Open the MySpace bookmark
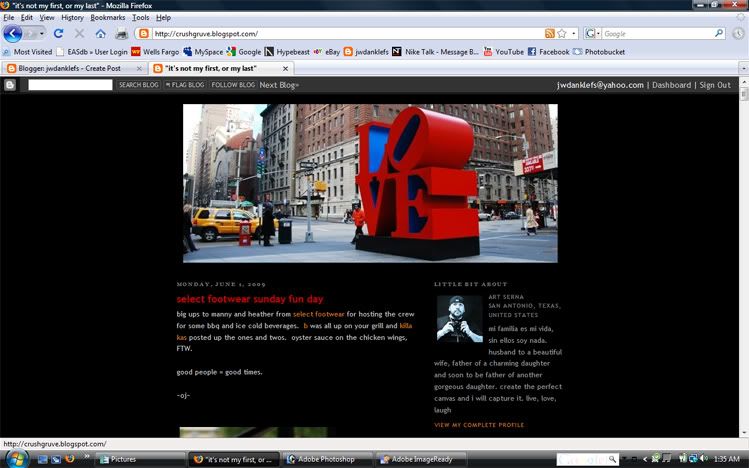 [203, 52]
